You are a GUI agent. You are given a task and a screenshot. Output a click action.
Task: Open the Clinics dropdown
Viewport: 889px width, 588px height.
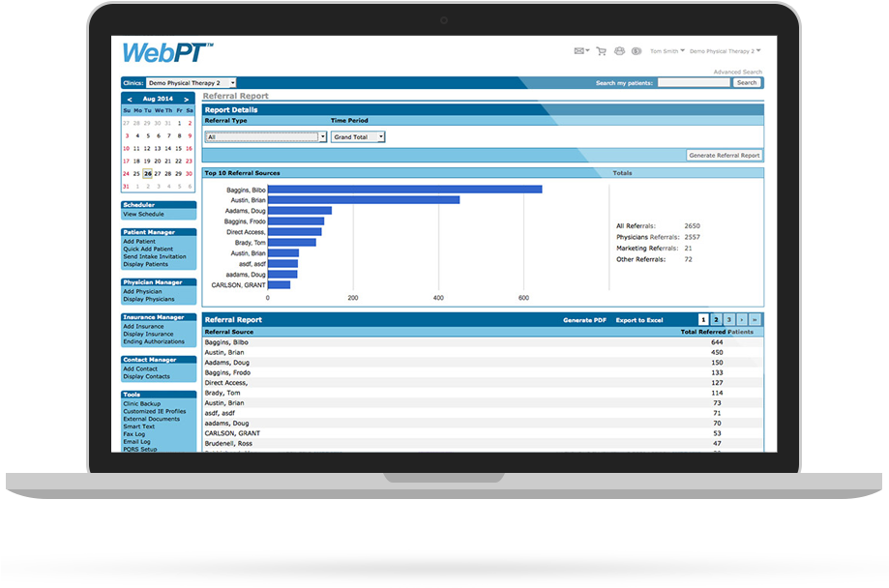coord(192,83)
